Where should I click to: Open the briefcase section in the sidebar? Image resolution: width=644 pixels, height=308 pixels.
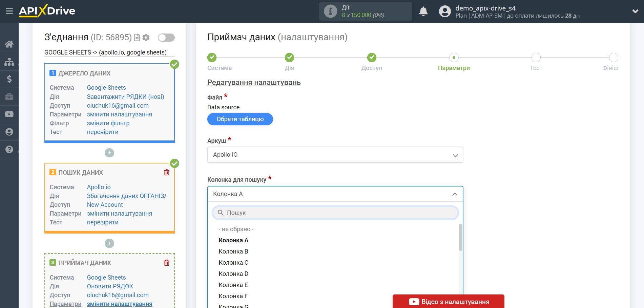tap(9, 96)
